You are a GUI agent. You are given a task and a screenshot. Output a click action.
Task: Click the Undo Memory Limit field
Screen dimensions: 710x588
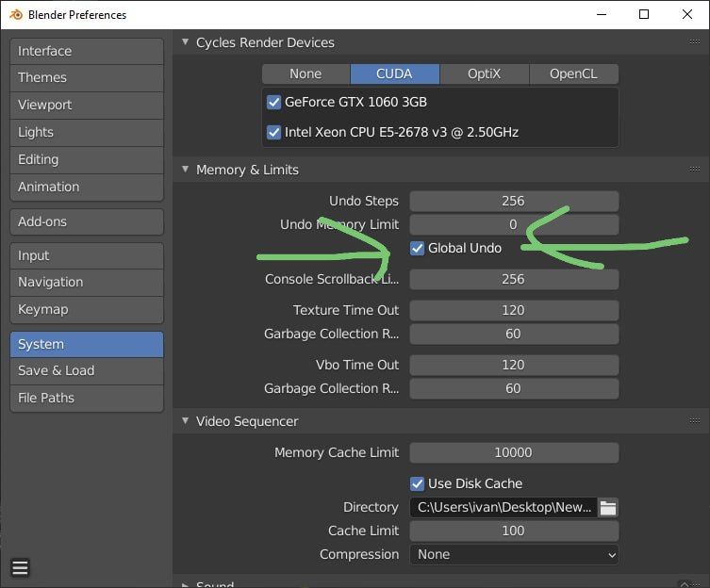click(514, 224)
